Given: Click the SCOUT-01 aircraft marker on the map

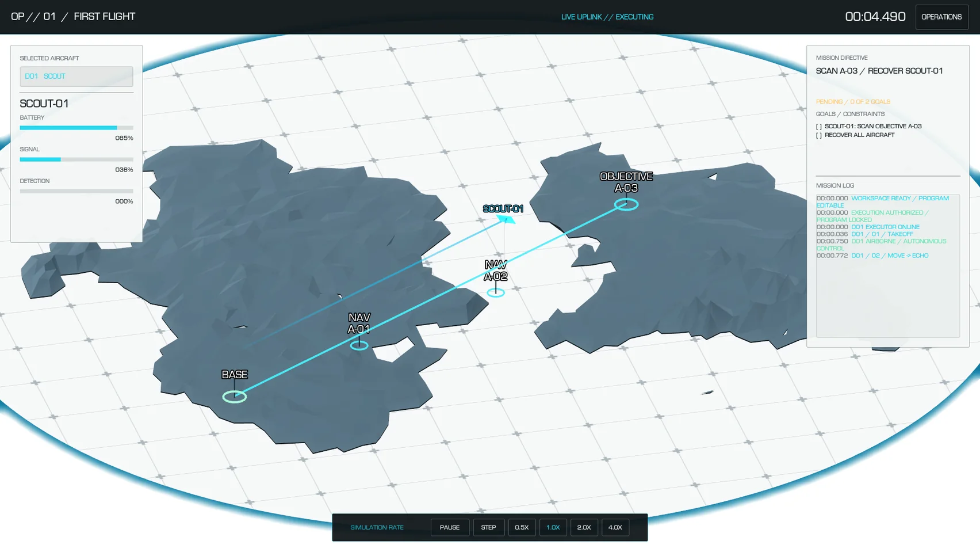Looking at the screenshot, I should pyautogui.click(x=506, y=219).
